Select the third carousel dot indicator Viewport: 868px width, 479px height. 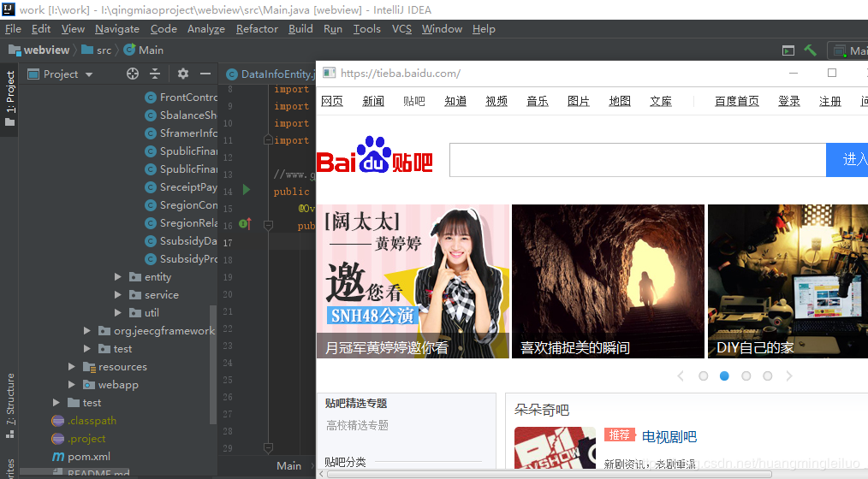(746, 376)
